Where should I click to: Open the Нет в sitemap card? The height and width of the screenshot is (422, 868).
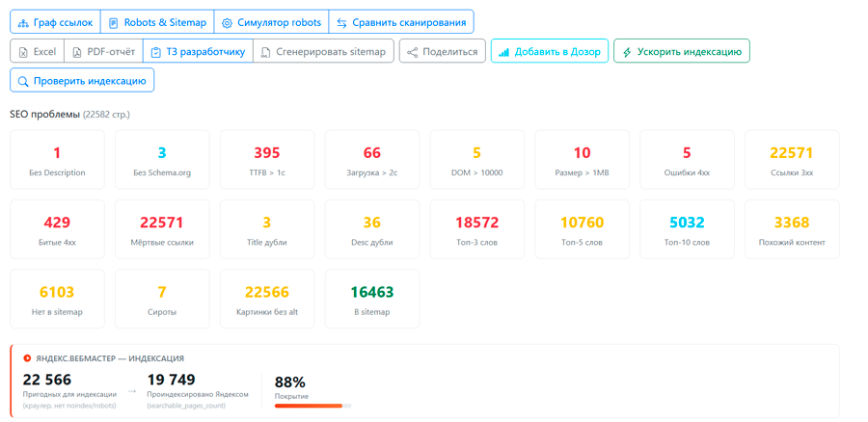(x=57, y=299)
